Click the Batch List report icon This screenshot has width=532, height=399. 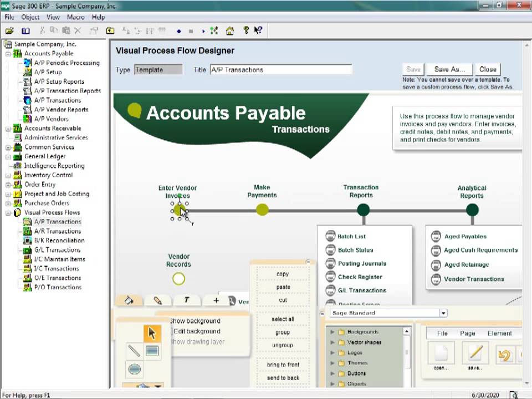coord(330,236)
